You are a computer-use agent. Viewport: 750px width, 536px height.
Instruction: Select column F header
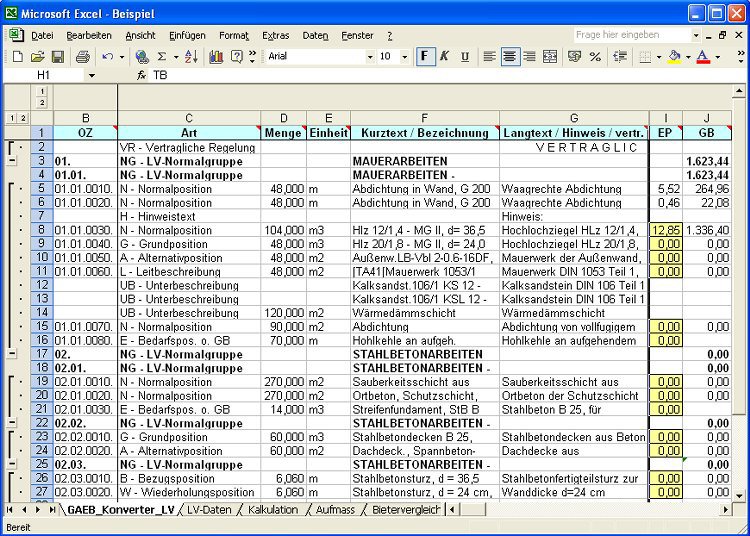[425, 118]
